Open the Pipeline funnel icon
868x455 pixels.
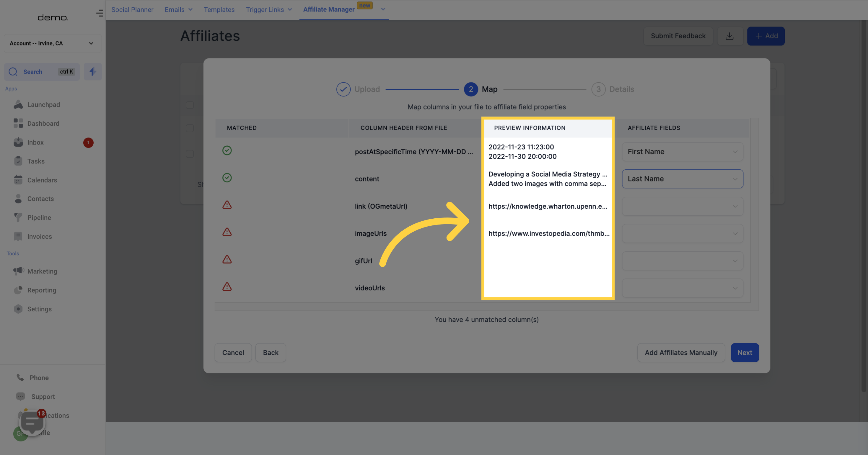click(x=18, y=217)
